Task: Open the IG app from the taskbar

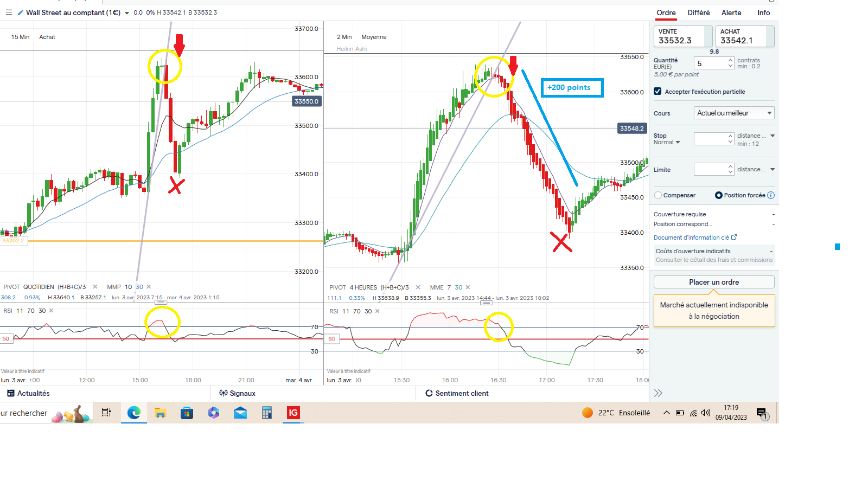Action: (293, 413)
